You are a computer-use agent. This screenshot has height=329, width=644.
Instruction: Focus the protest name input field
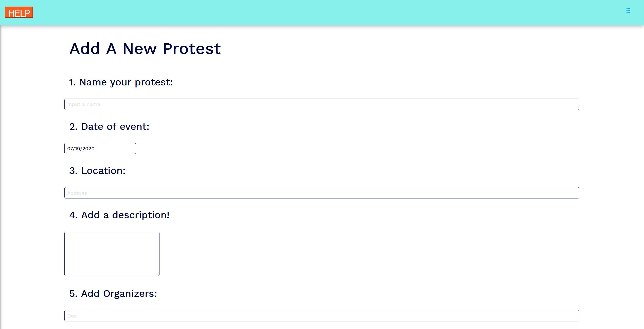coord(321,104)
